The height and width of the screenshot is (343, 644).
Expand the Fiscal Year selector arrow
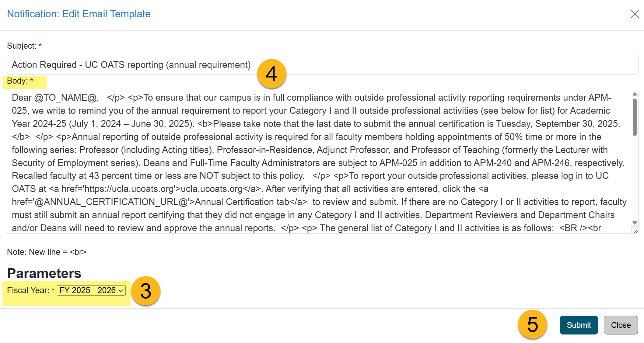[x=121, y=290]
